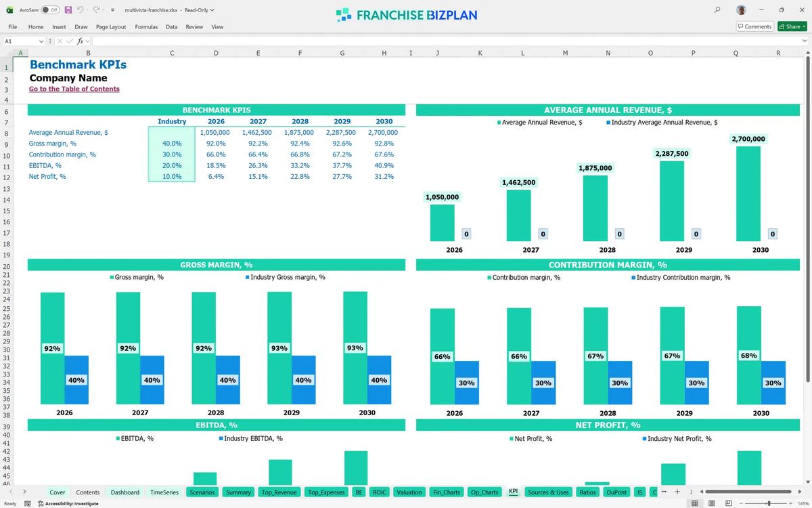Click the more sheets ellipsis button

(664, 492)
